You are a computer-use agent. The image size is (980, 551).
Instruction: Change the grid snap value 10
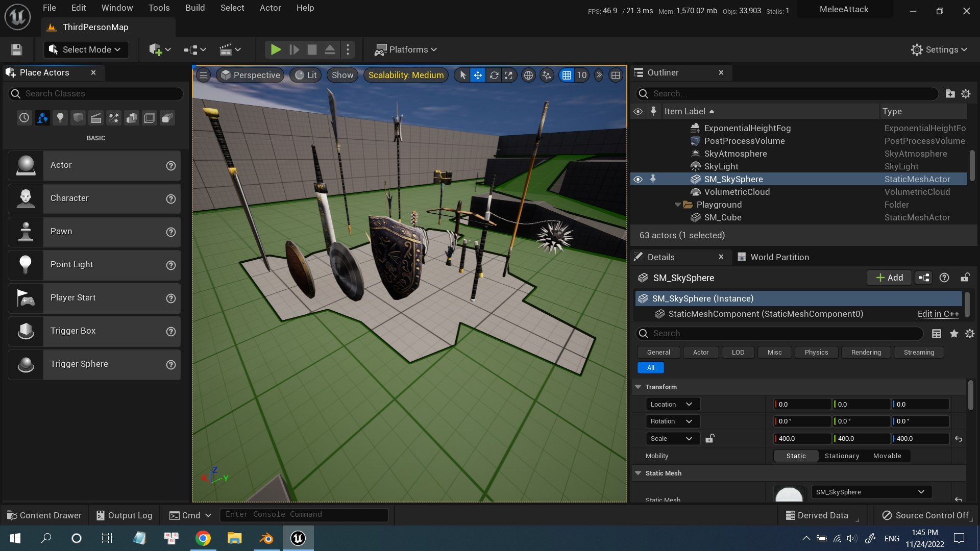coord(582,75)
